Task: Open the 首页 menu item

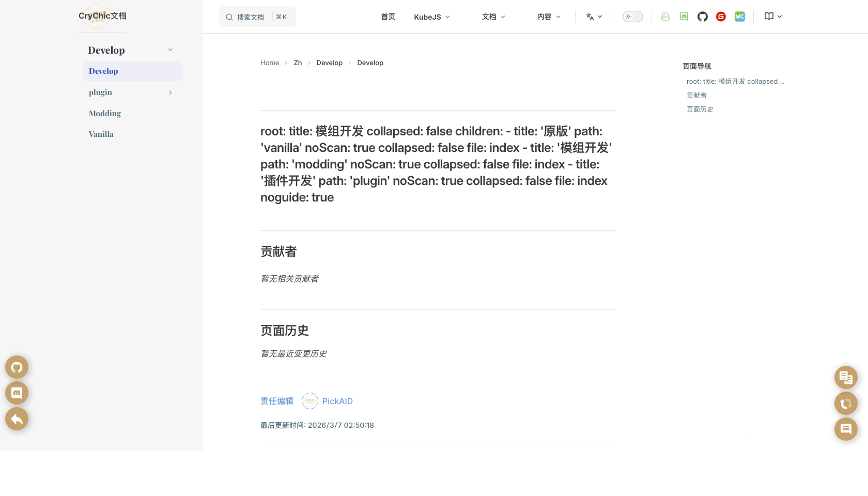Action: pos(388,16)
